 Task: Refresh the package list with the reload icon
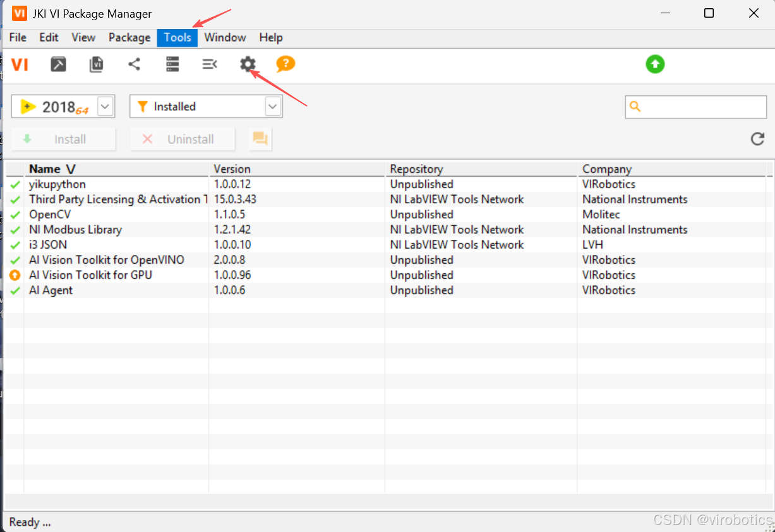pos(757,139)
